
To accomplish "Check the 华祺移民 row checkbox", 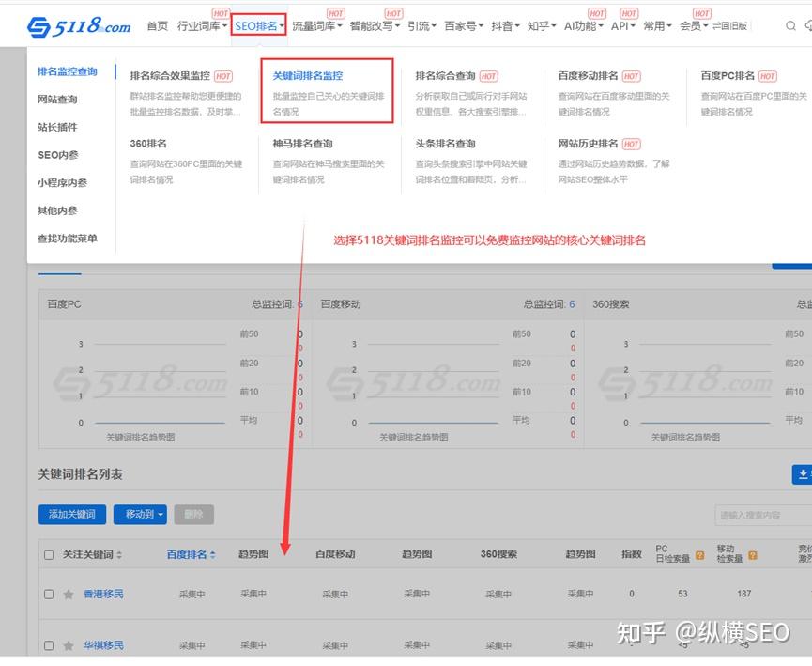I will pos(49,645).
